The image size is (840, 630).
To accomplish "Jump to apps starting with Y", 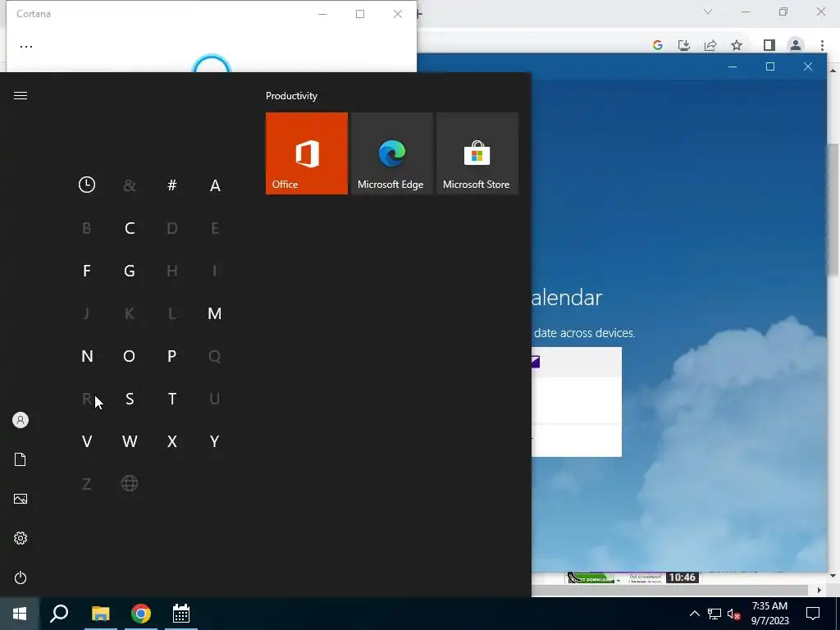I will tap(215, 441).
